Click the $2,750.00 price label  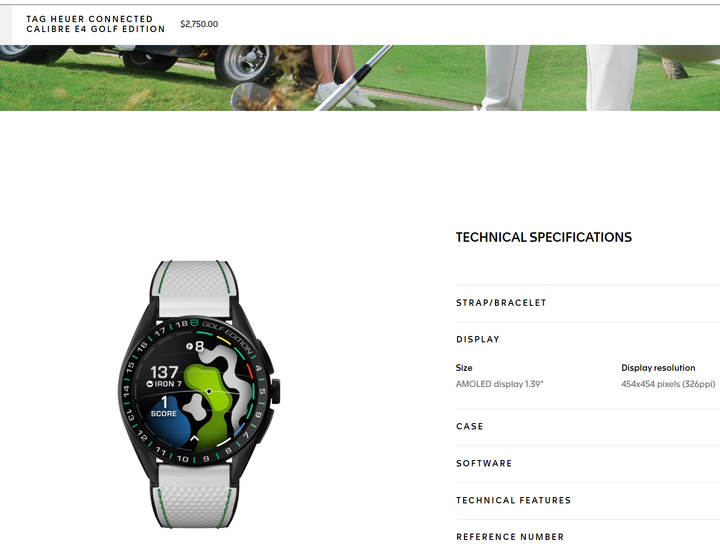pos(199,24)
